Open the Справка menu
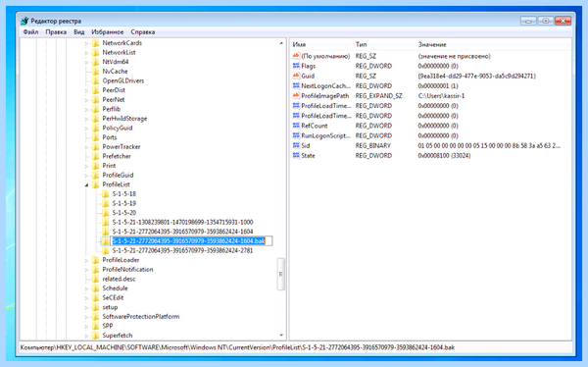Viewport: 588px width, 367px height. click(x=142, y=32)
